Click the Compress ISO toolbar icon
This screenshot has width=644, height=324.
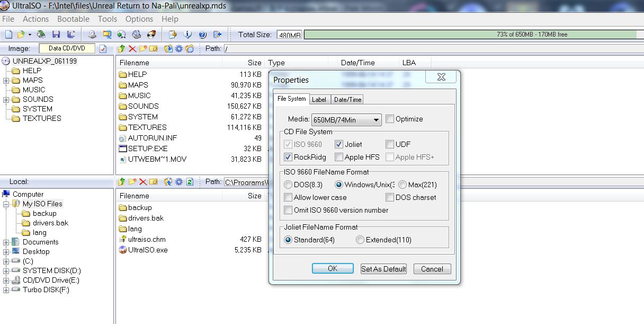point(107,34)
